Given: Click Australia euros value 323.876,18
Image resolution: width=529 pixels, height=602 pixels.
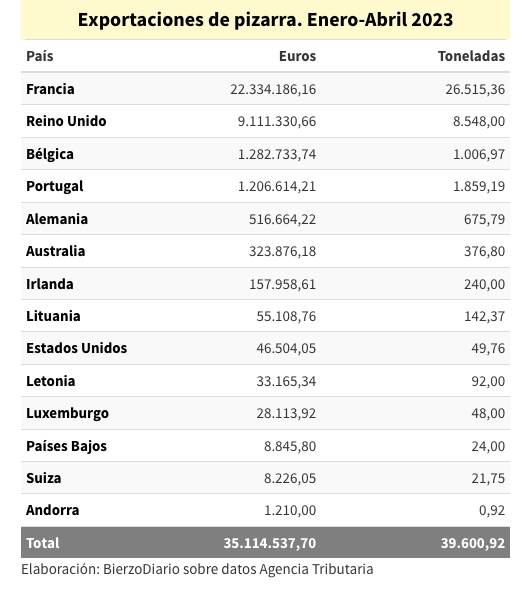Looking at the screenshot, I should tap(283, 251).
